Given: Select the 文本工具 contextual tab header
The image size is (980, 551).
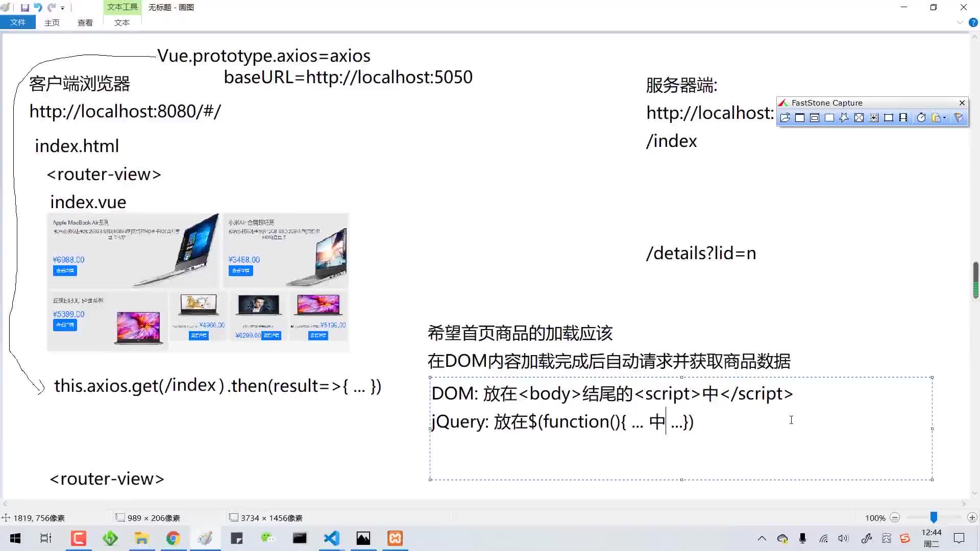Looking at the screenshot, I should (x=122, y=7).
